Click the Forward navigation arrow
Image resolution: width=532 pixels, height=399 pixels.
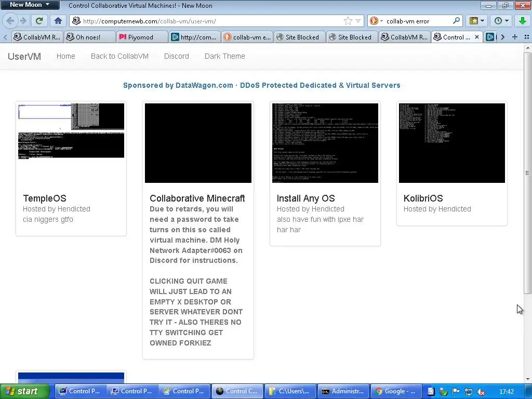click(23, 21)
